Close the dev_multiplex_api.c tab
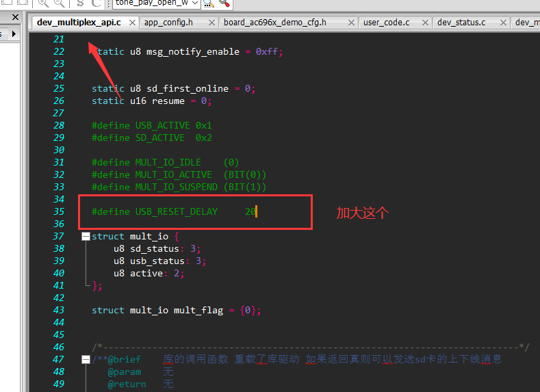 pos(132,23)
